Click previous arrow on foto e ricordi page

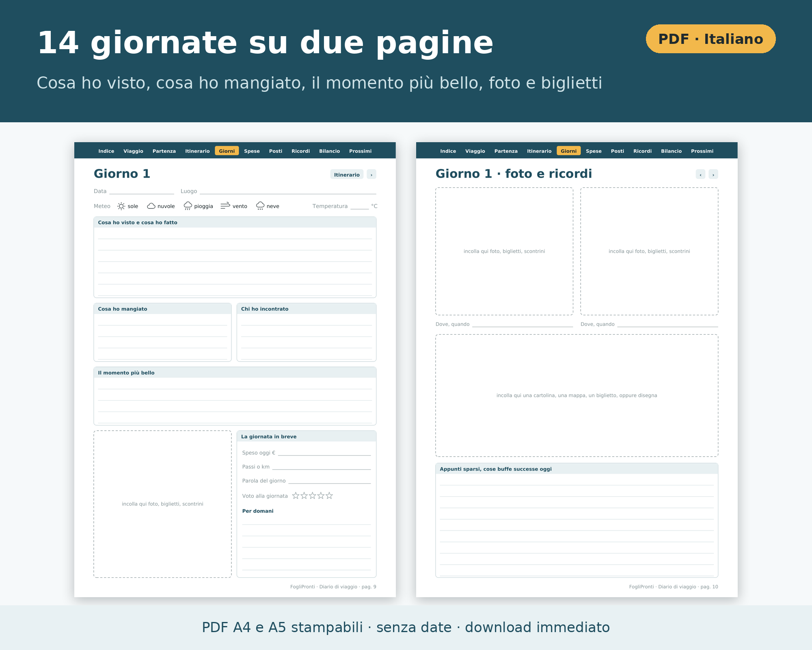click(700, 175)
